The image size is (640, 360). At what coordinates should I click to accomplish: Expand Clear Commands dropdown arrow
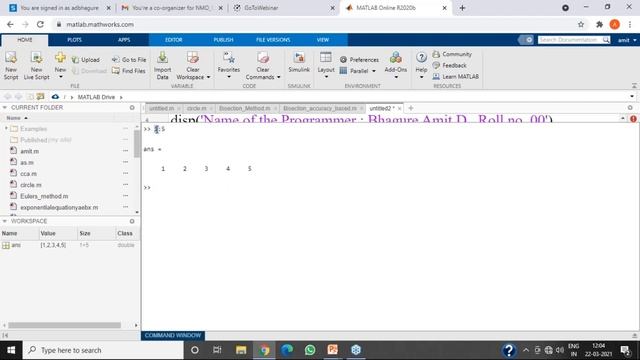tap(278, 77)
